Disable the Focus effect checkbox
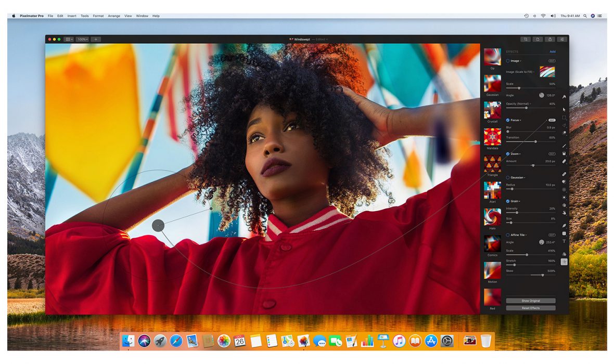This screenshot has width=614, height=364. (508, 120)
